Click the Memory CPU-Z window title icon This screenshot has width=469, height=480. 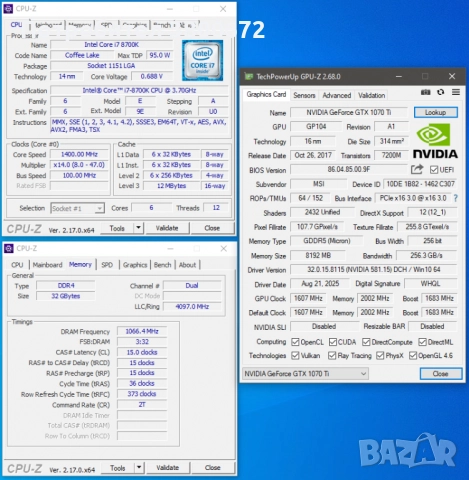tap(8, 248)
